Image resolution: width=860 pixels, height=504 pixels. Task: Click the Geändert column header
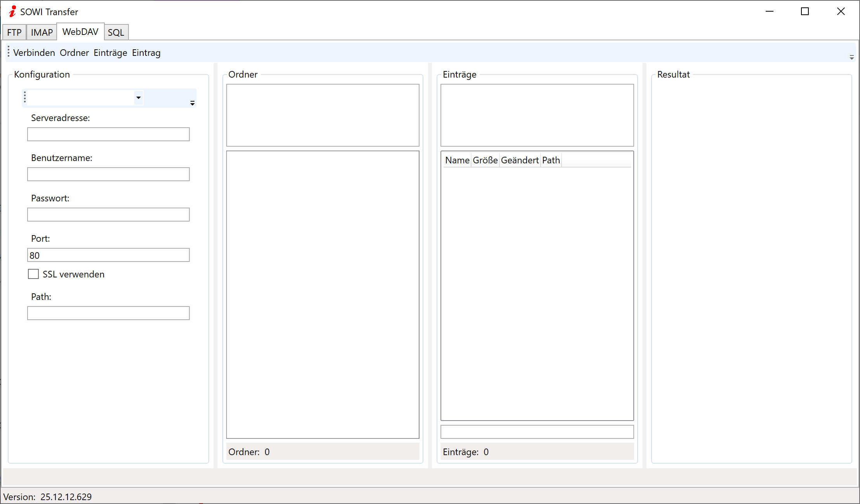point(519,160)
